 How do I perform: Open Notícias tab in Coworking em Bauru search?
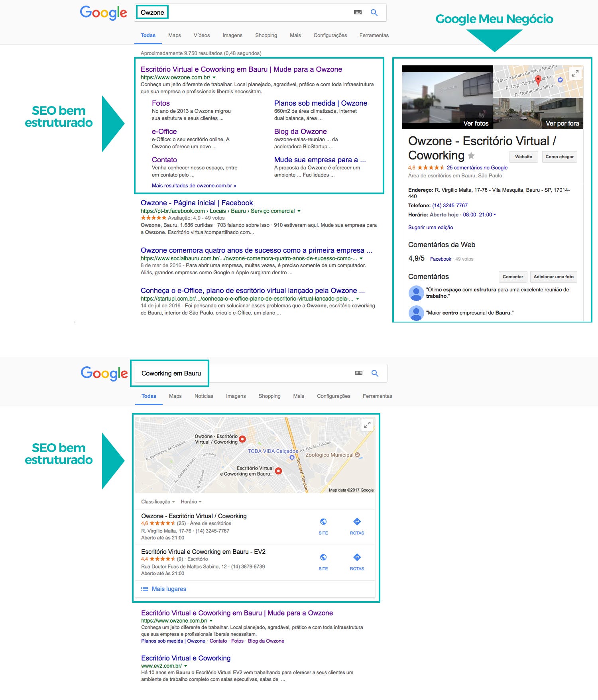204,396
